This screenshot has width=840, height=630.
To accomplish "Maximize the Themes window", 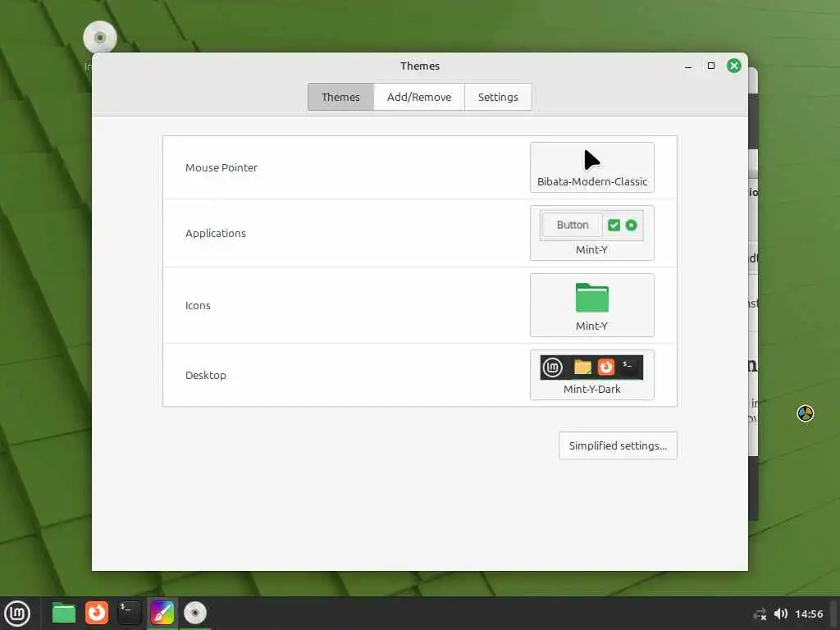I will click(x=711, y=66).
